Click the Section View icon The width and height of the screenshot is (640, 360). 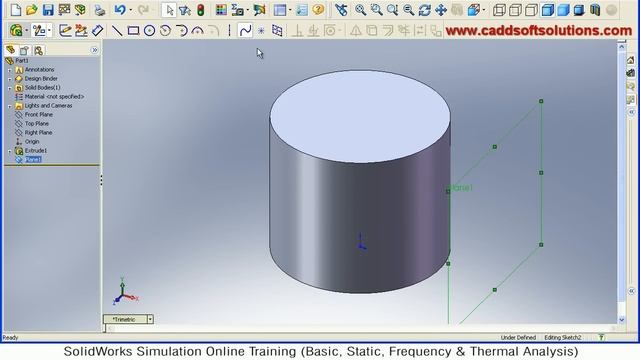click(x=595, y=10)
